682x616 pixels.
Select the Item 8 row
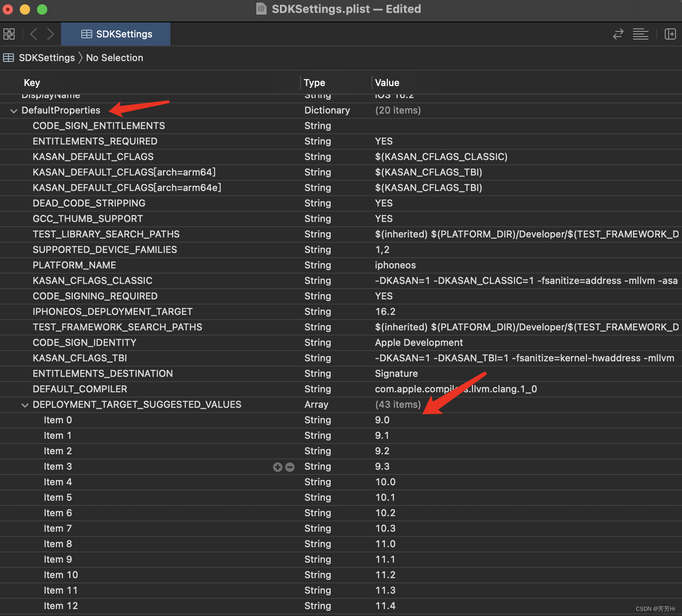(x=341, y=544)
